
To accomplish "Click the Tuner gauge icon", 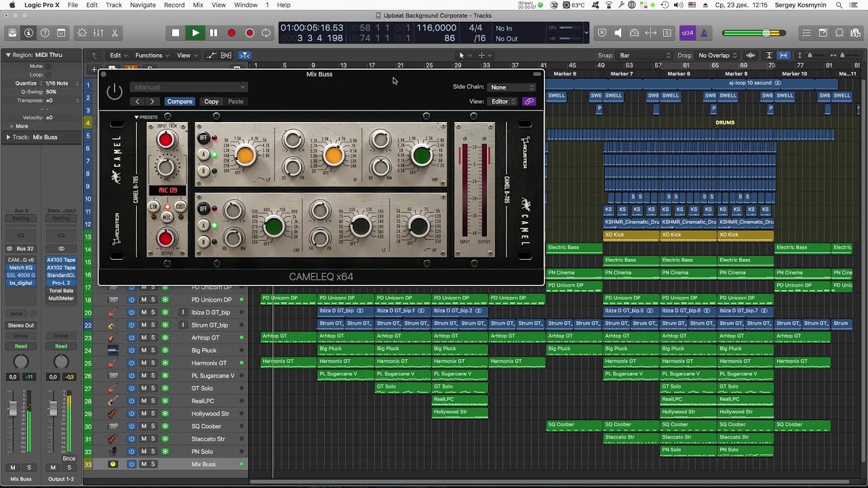I will click(634, 33).
